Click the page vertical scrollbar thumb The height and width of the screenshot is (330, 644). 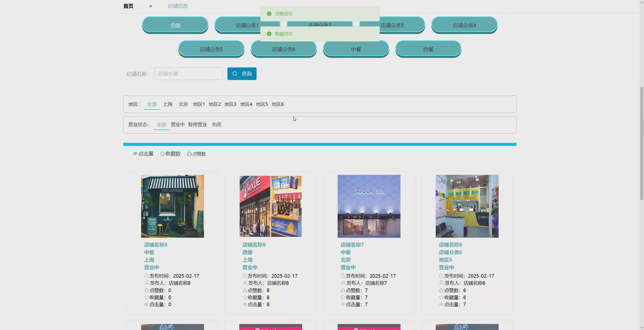coord(641,143)
